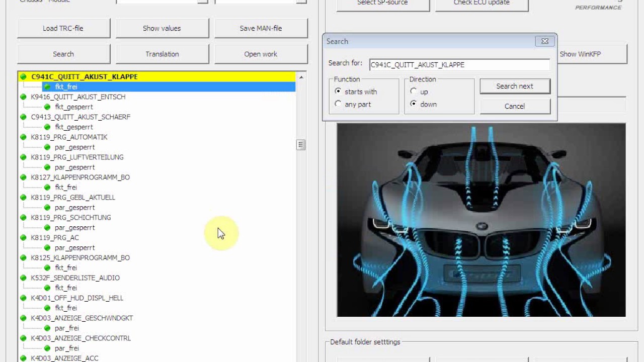
Task: Click green dot beside K8119_PRG_AC
Action: 23,238
